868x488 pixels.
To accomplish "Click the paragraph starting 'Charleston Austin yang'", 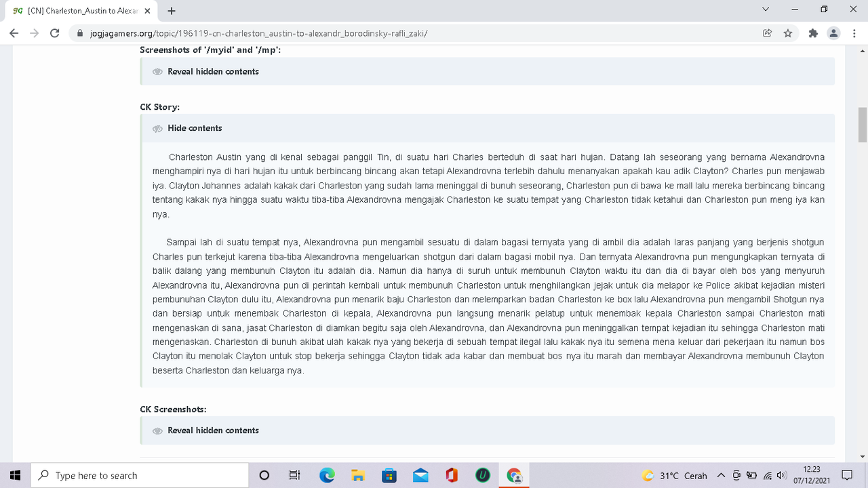I will point(488,186).
